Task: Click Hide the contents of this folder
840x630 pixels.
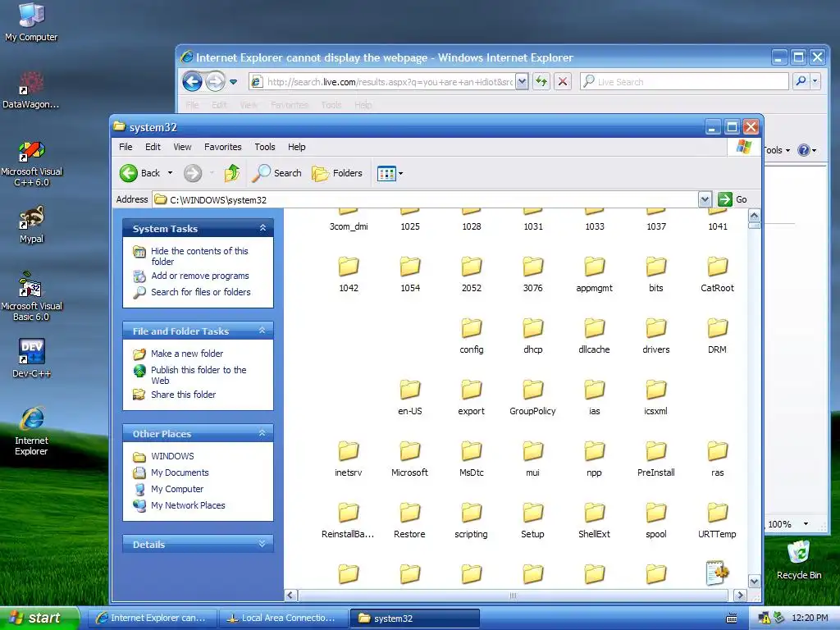Action: [199, 256]
